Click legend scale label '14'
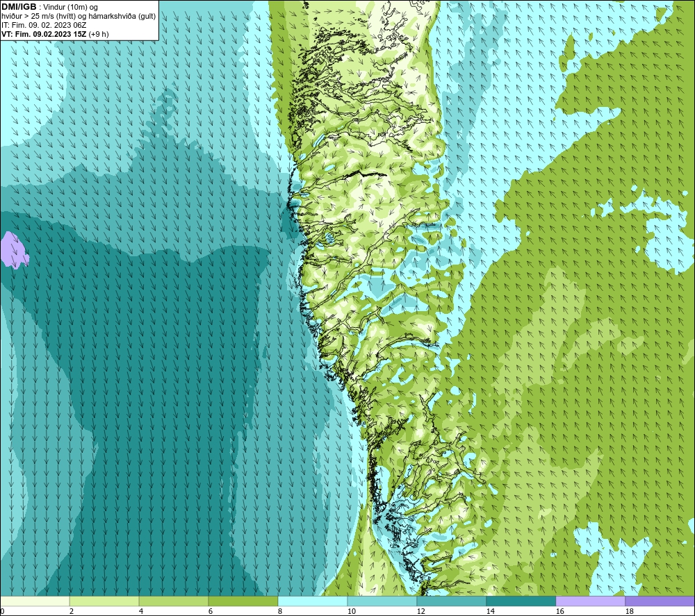 tap(490, 611)
